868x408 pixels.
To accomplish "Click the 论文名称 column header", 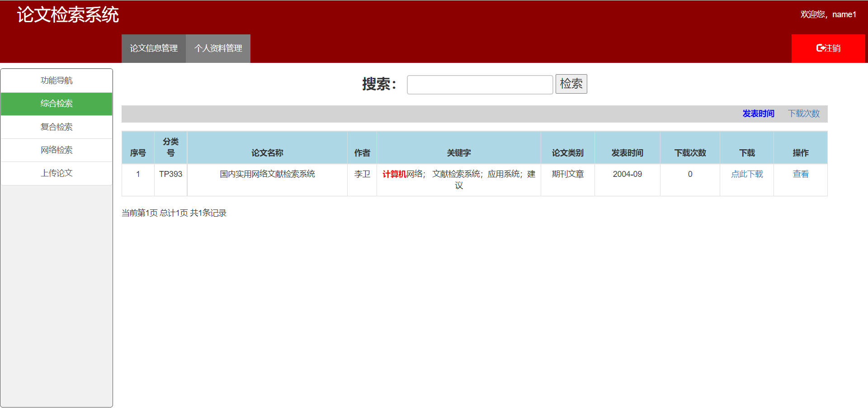I will tap(267, 153).
